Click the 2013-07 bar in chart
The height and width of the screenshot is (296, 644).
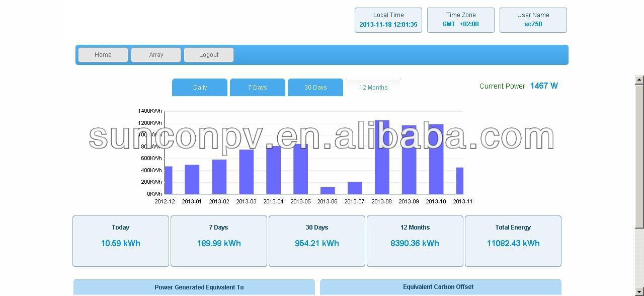coord(355,188)
